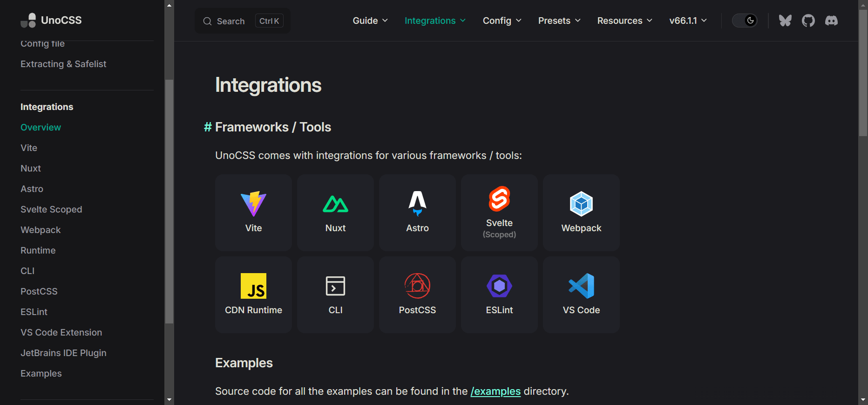Open the CDN Runtime JS card

(253, 295)
